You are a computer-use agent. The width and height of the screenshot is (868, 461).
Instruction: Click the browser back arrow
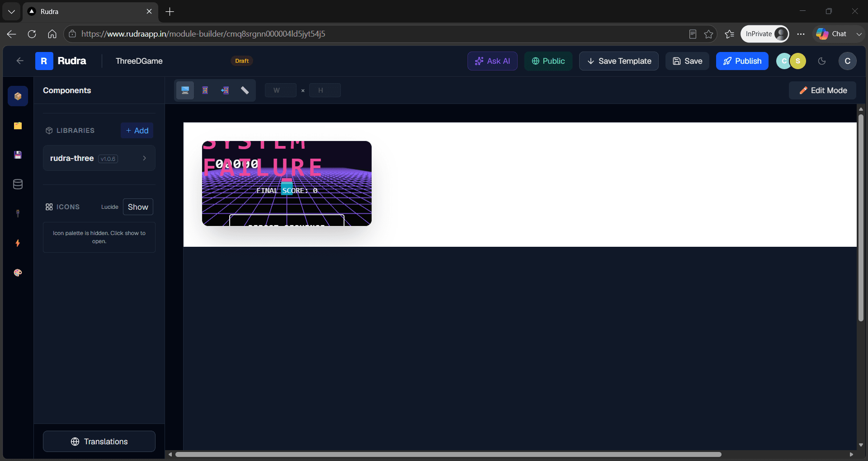point(12,34)
